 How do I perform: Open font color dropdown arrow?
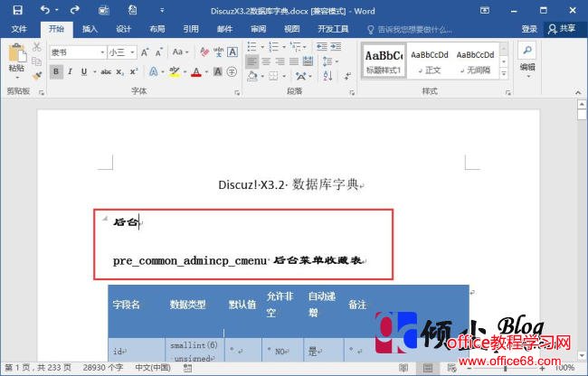coord(206,71)
